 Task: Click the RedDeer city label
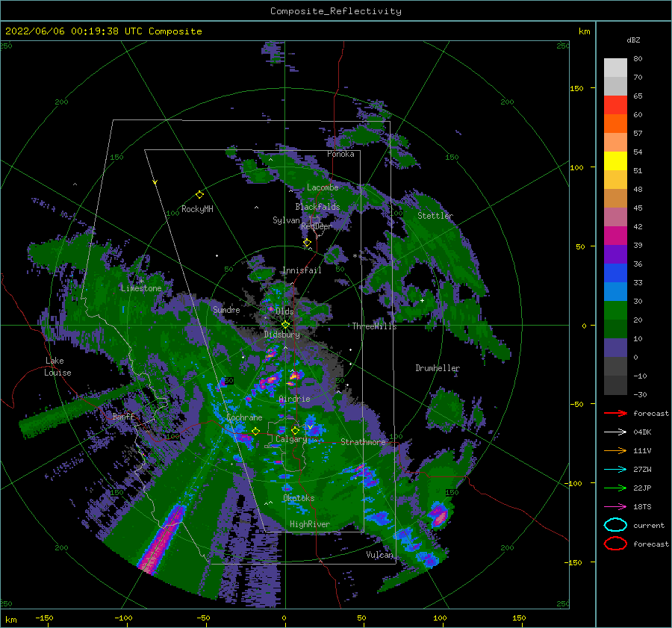tap(317, 226)
